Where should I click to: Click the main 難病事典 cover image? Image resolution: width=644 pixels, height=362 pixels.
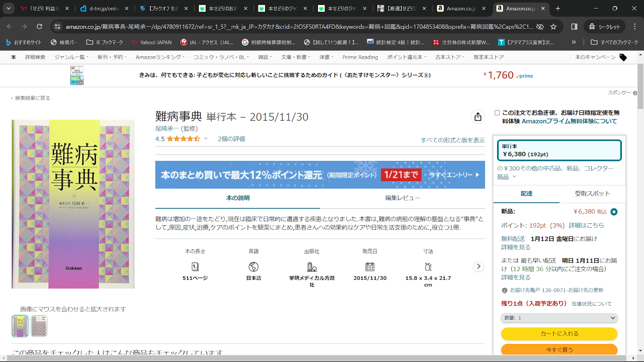73,204
